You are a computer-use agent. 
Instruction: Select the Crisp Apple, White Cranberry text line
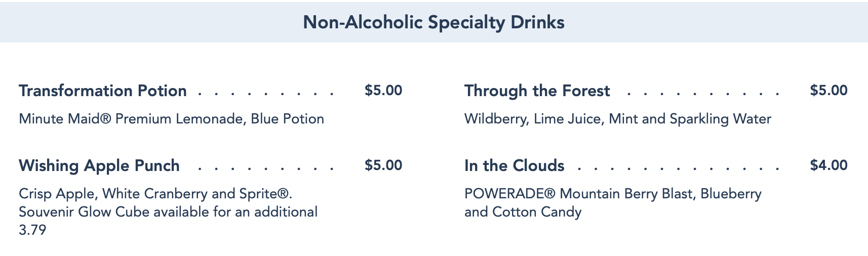pos(155,194)
